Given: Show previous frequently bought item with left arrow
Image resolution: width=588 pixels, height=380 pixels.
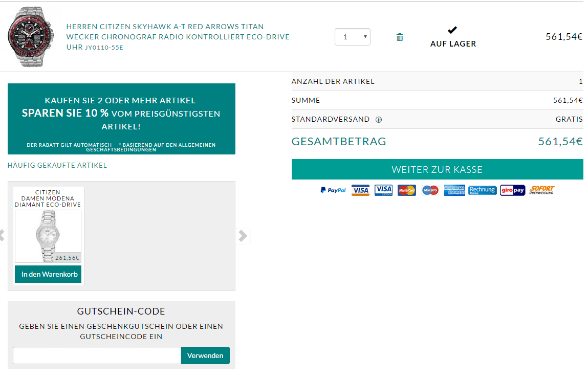Looking at the screenshot, I should (2, 236).
